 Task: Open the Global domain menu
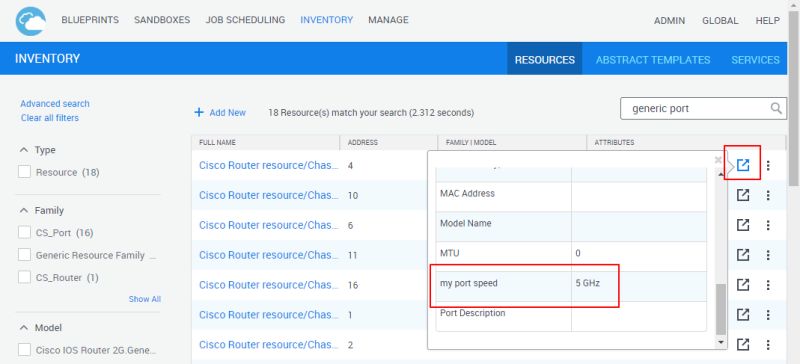720,21
